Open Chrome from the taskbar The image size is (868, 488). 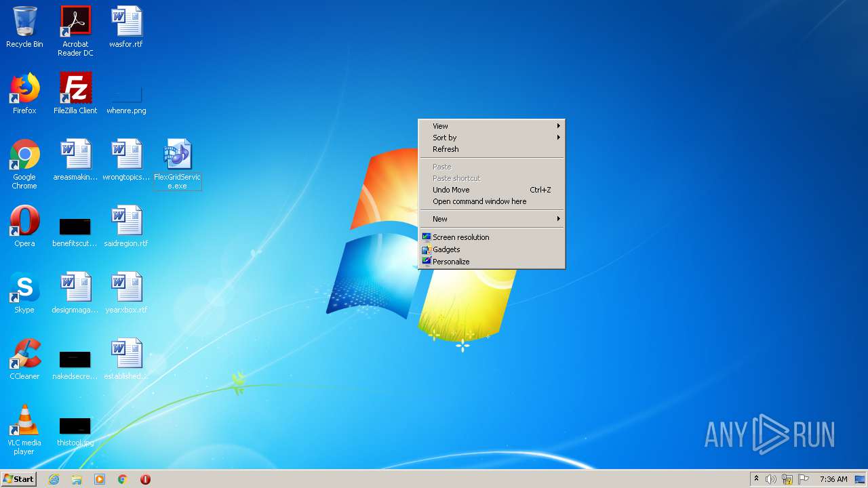[x=123, y=479]
